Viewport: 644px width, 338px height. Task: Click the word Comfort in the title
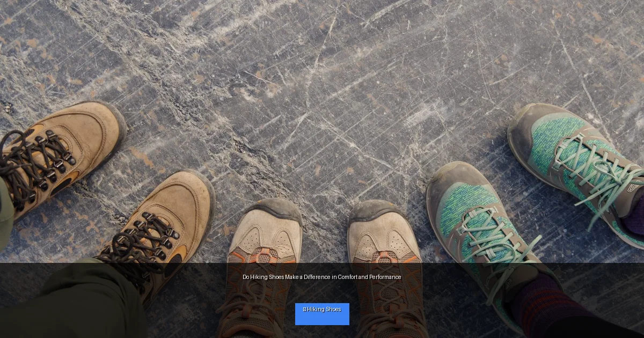[x=347, y=277]
